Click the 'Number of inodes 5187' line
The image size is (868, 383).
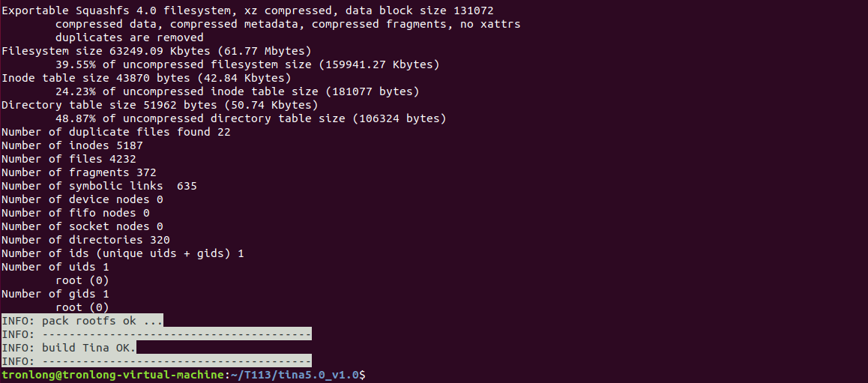point(73,145)
